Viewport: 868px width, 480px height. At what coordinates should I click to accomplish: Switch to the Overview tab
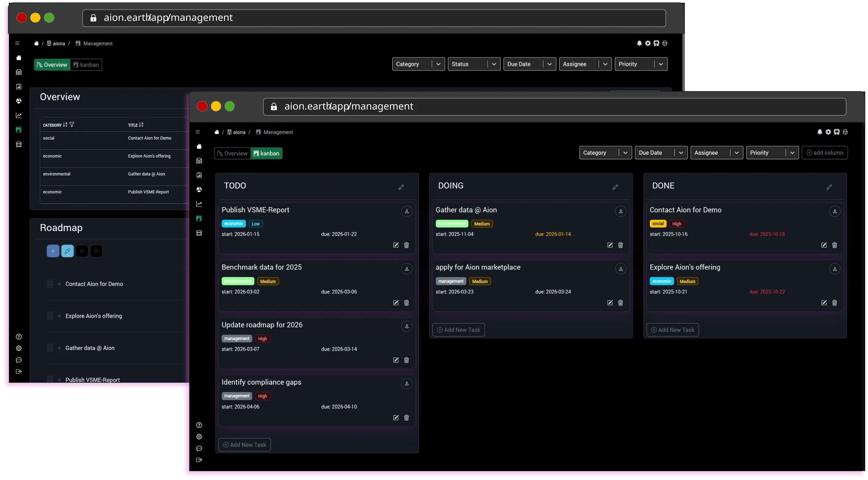click(232, 153)
